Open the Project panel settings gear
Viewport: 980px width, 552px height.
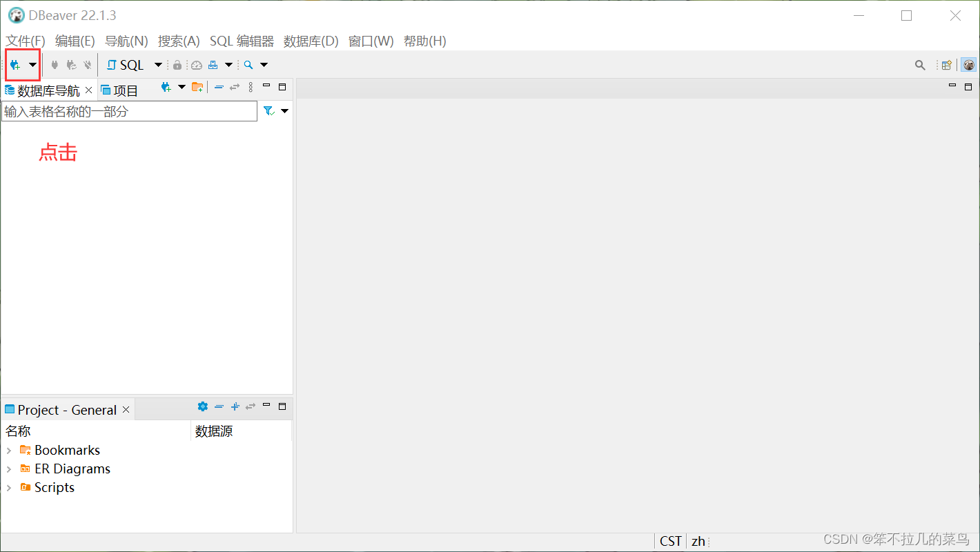(203, 406)
